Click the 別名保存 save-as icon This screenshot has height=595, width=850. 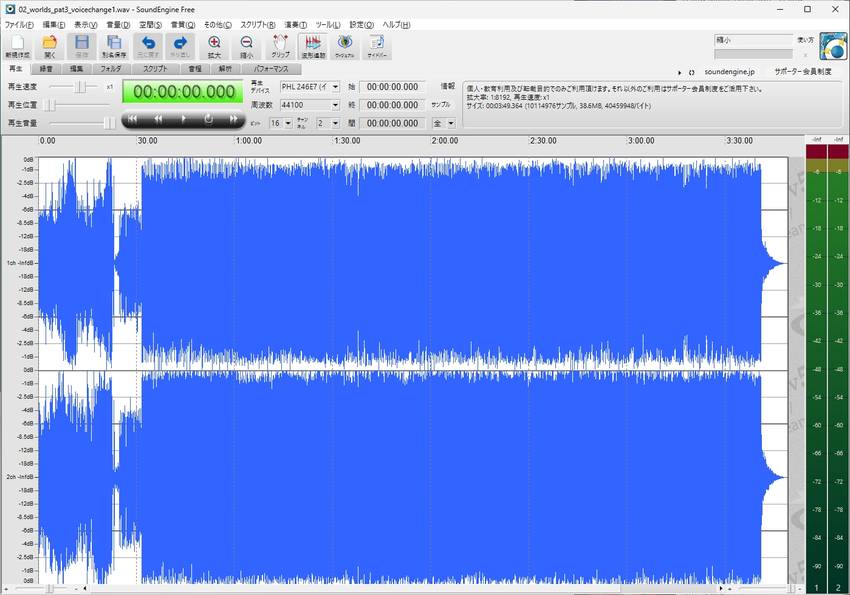point(114,47)
